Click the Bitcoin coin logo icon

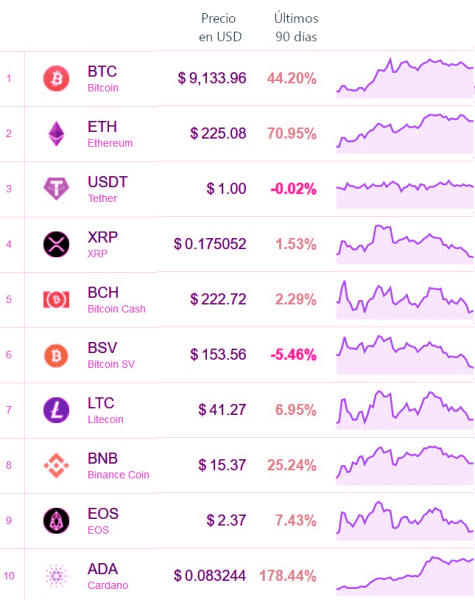tap(56, 78)
